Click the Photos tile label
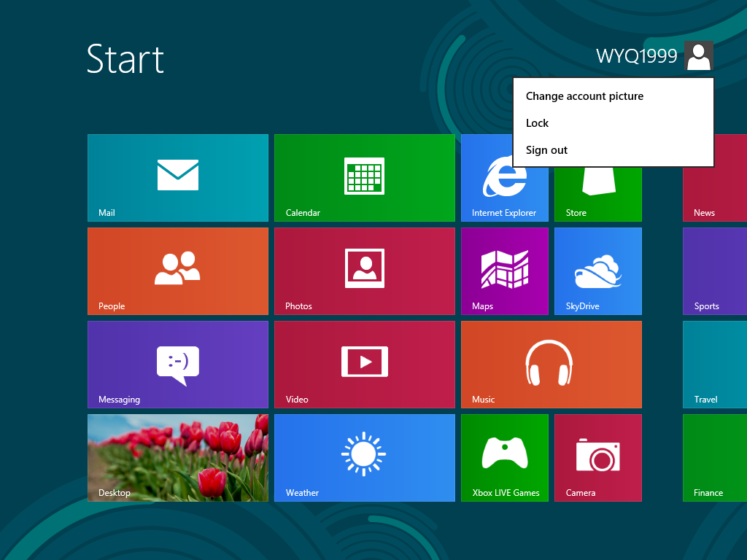The image size is (747, 560). coord(298,306)
